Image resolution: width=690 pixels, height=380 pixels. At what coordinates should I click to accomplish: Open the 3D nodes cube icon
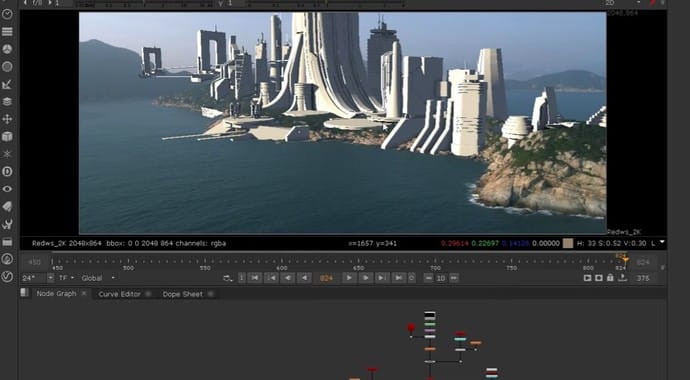pos(7,137)
